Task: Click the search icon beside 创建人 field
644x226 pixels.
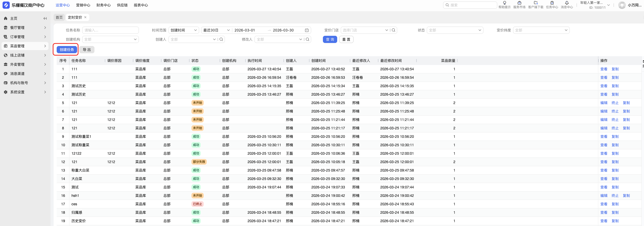Action: tap(221, 39)
